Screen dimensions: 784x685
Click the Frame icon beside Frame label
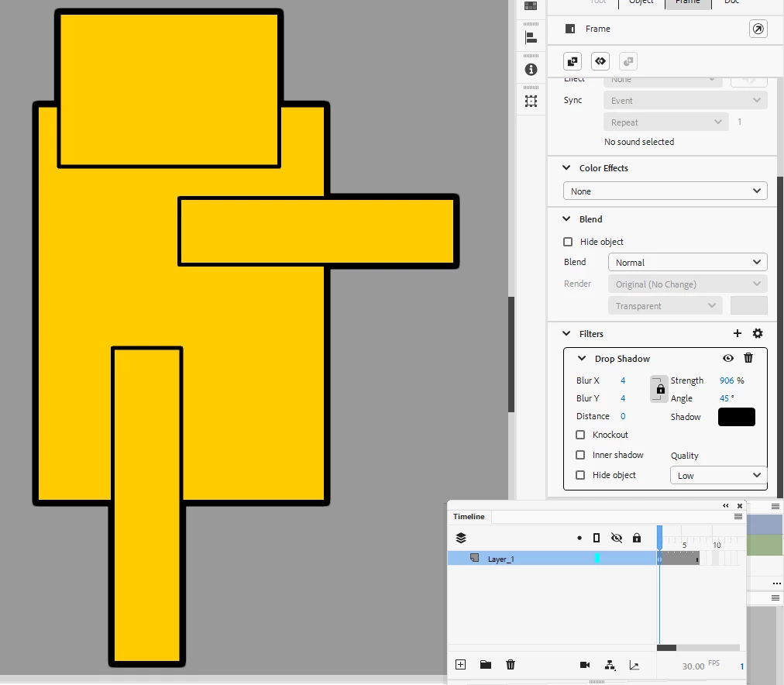click(x=570, y=29)
